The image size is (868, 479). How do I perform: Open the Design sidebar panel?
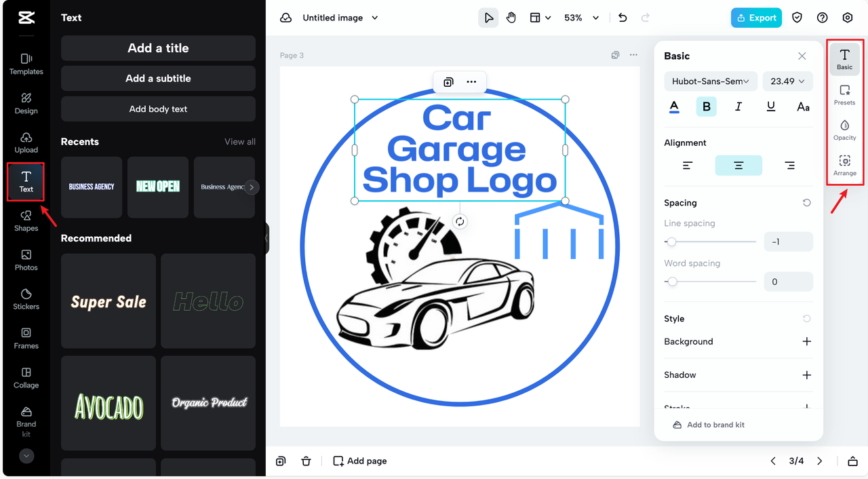pos(26,104)
